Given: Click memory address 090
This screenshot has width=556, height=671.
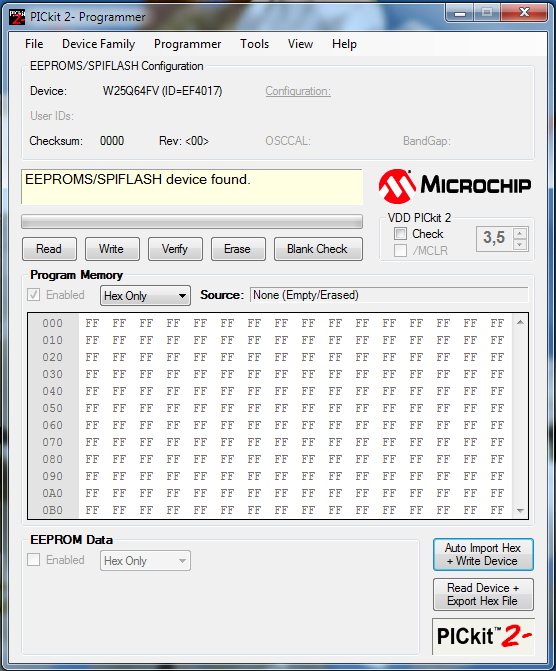Looking at the screenshot, I should click(53, 476).
